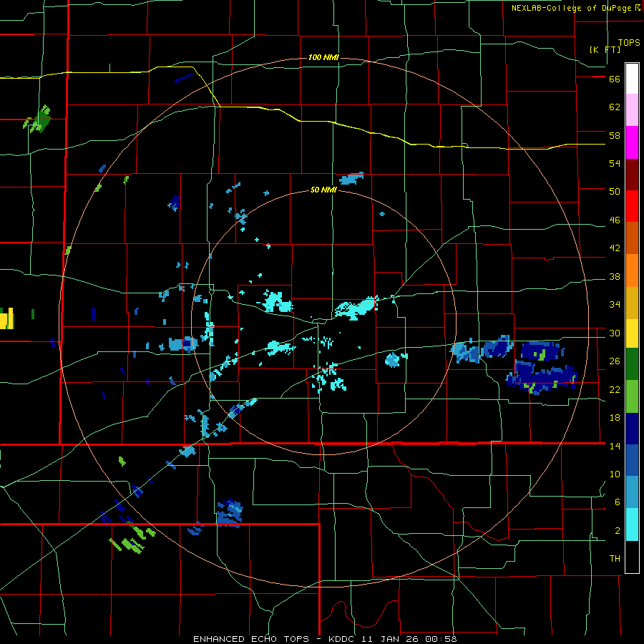Click the green echo cluster in upper left
The width and height of the screenshot is (644, 644).
(38, 119)
